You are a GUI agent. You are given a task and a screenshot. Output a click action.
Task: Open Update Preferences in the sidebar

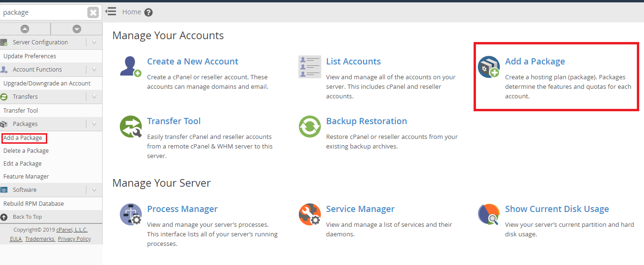[x=30, y=56]
